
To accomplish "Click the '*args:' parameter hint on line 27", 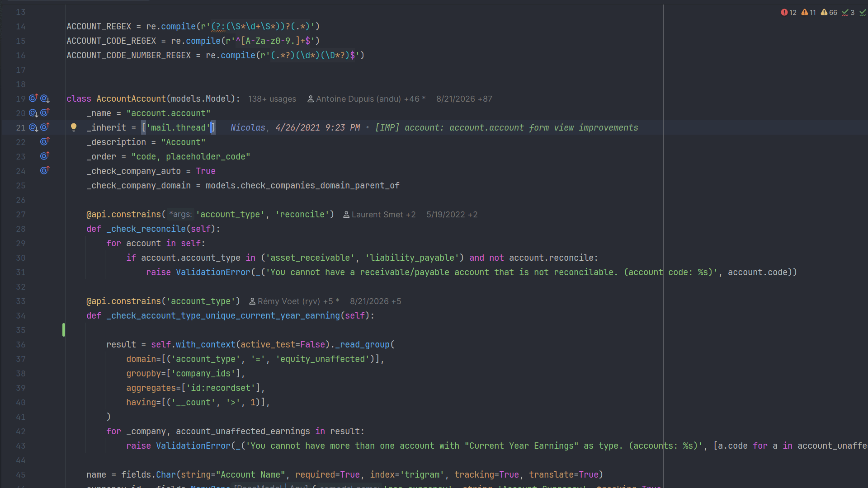I will (180, 215).
